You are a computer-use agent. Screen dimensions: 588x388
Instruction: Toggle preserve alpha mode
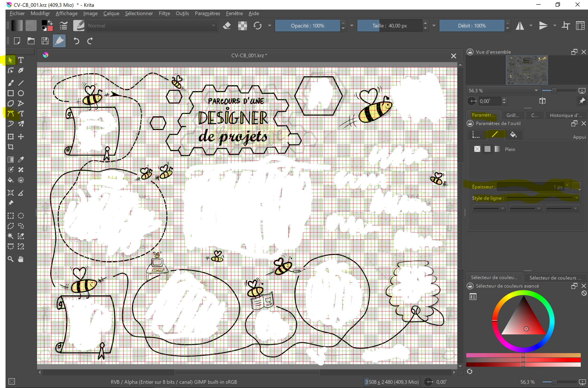tap(242, 25)
